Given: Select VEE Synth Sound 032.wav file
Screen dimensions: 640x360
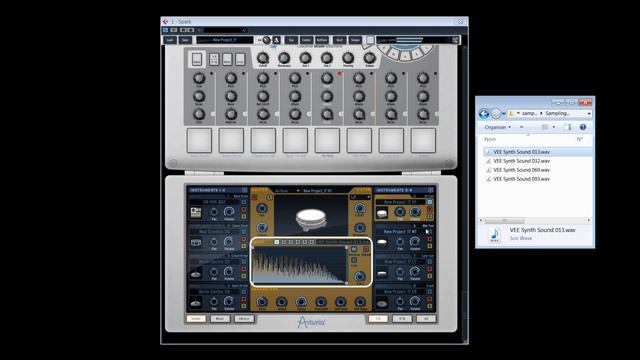Looking at the screenshot, I should click(521, 161).
